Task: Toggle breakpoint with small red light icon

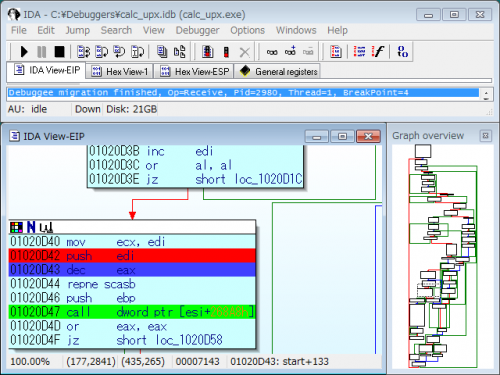Action: point(226,52)
